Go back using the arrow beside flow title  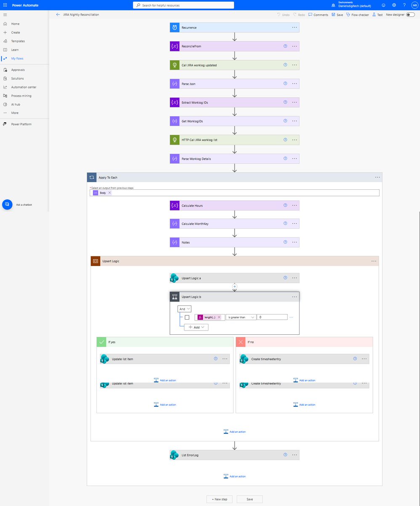point(58,14)
